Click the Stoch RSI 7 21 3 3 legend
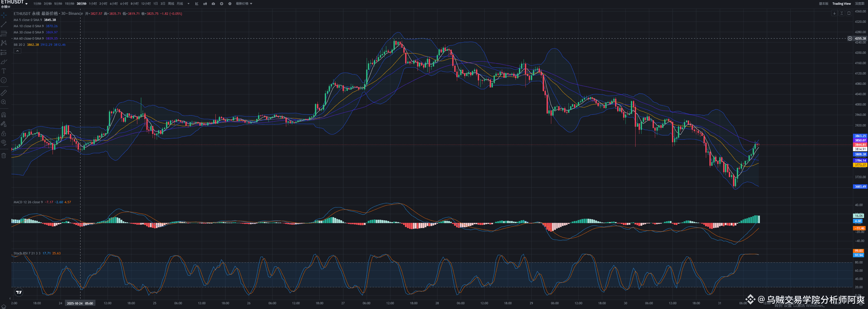 (x=37, y=253)
